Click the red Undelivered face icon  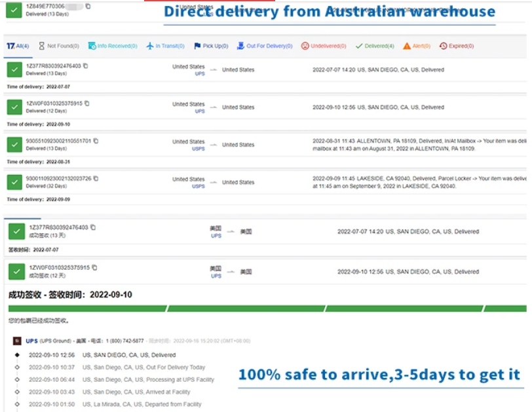(x=305, y=47)
